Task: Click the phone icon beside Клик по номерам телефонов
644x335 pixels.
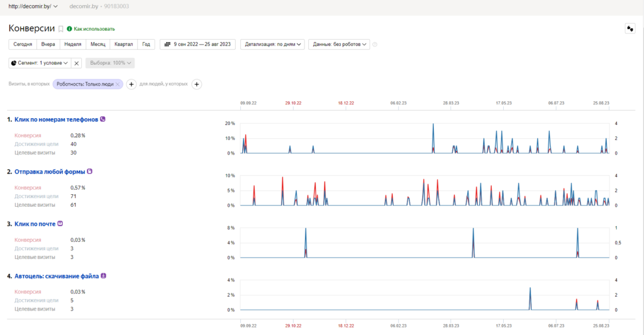Action: click(103, 119)
